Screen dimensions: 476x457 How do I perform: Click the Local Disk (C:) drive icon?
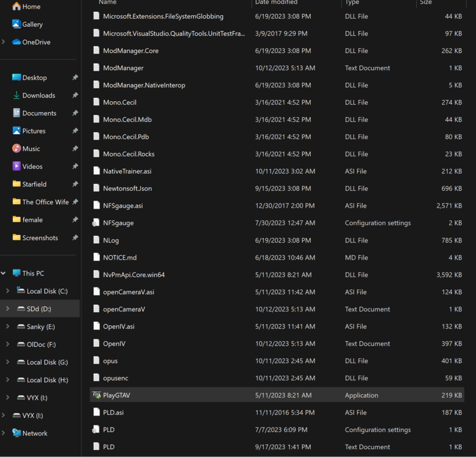pos(21,291)
